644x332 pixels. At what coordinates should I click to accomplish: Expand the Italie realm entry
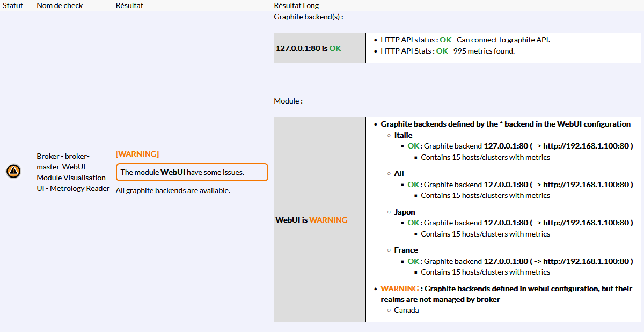coord(403,135)
